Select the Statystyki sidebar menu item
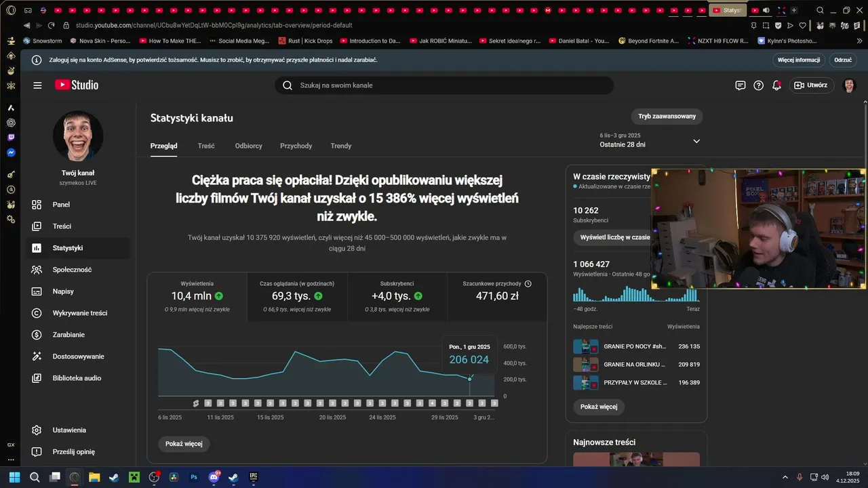868x488 pixels. 78,248
